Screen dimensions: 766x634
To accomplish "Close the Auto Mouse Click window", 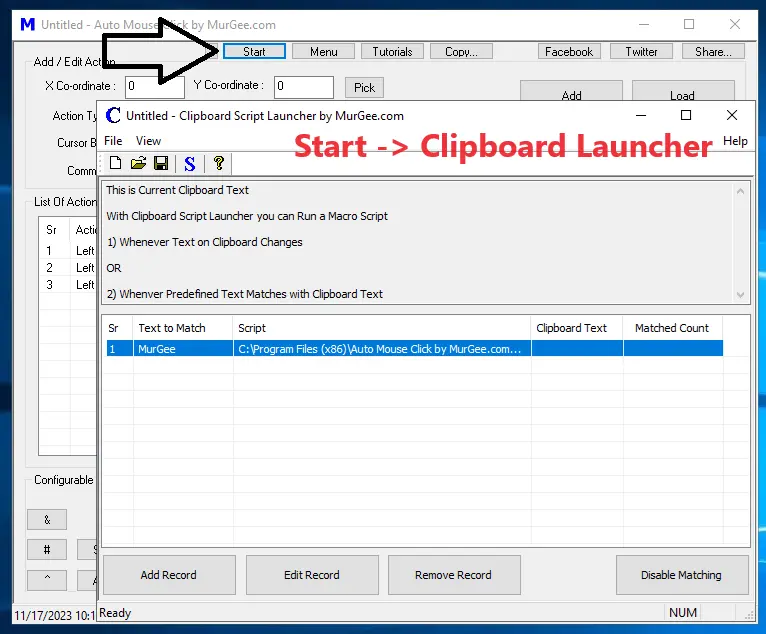I will click(x=735, y=24).
